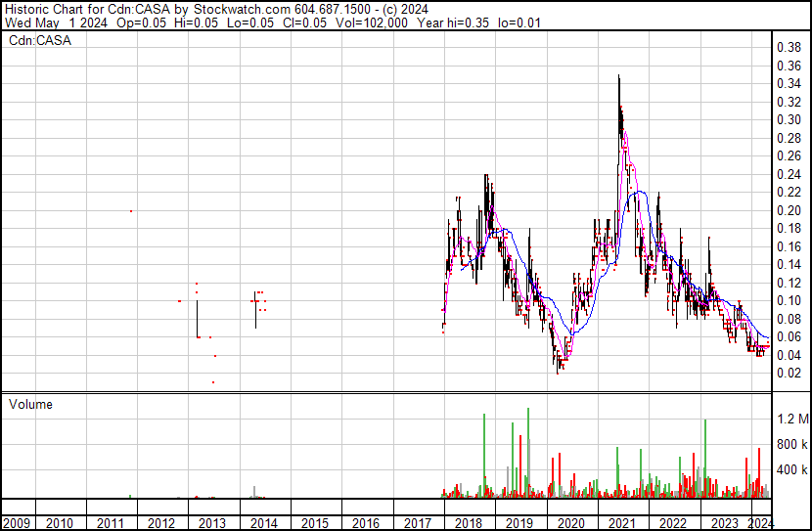
Task: Click the 0.38 price axis label
Action: click(789, 48)
